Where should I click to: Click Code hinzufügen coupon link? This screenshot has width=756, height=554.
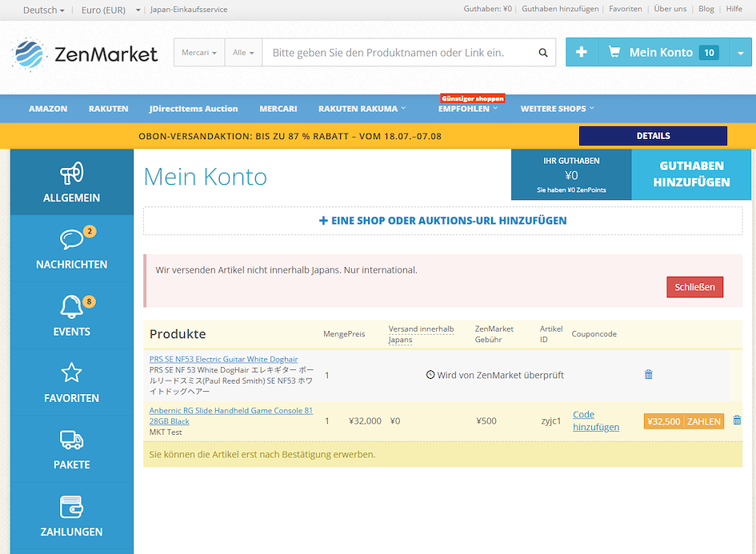click(596, 420)
